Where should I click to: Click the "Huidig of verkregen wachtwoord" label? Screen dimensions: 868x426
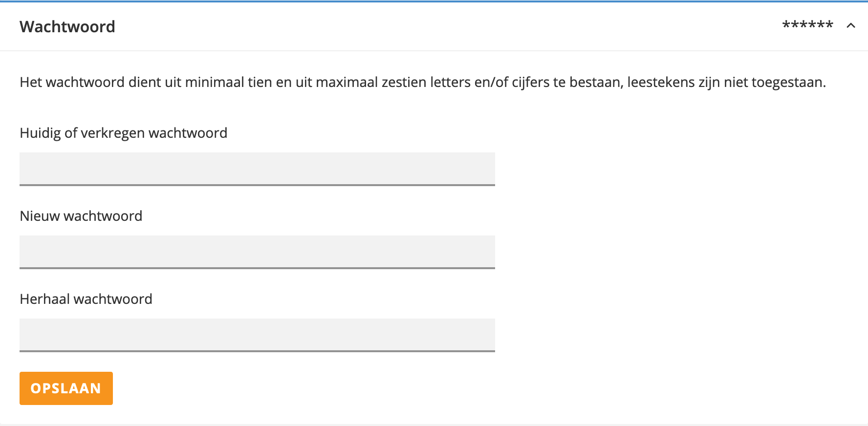pos(123,133)
